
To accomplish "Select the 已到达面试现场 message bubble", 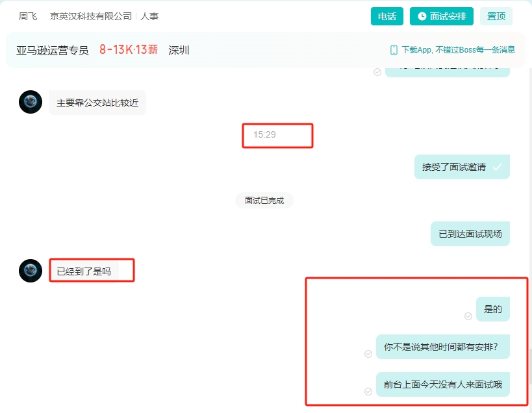I will [x=470, y=234].
